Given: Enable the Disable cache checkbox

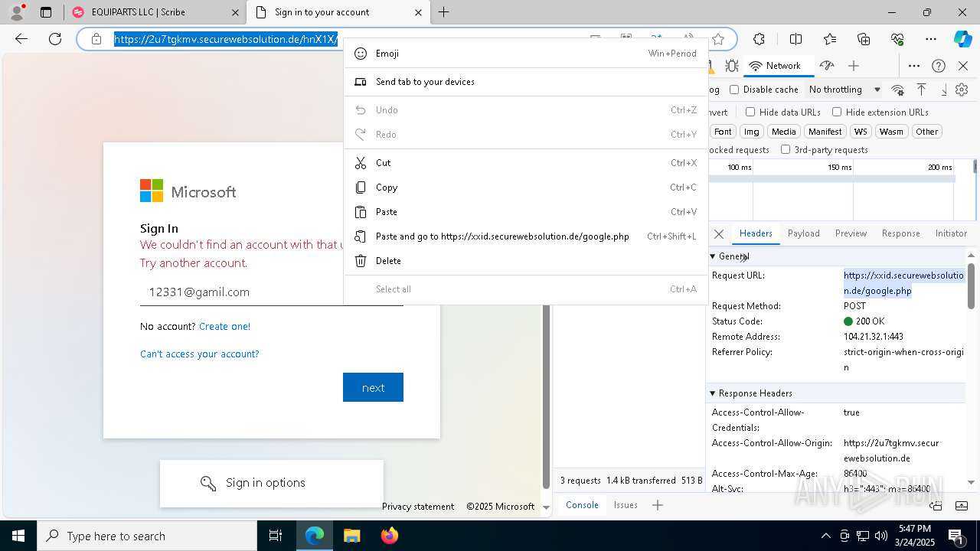Looking at the screenshot, I should [734, 90].
